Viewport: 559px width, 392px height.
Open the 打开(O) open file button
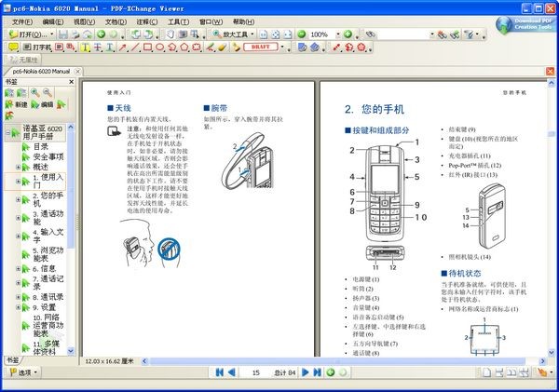(27, 34)
